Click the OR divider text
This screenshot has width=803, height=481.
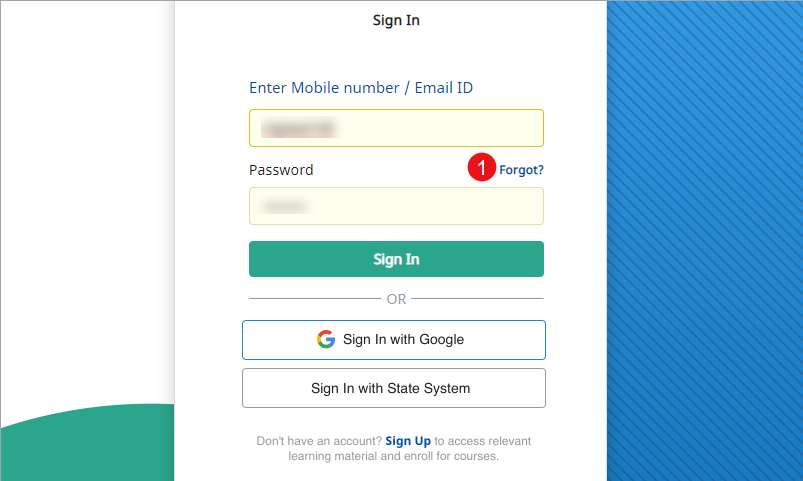point(396,299)
